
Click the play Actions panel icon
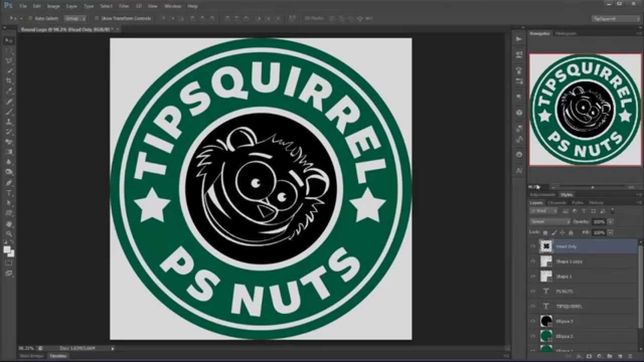519,39
